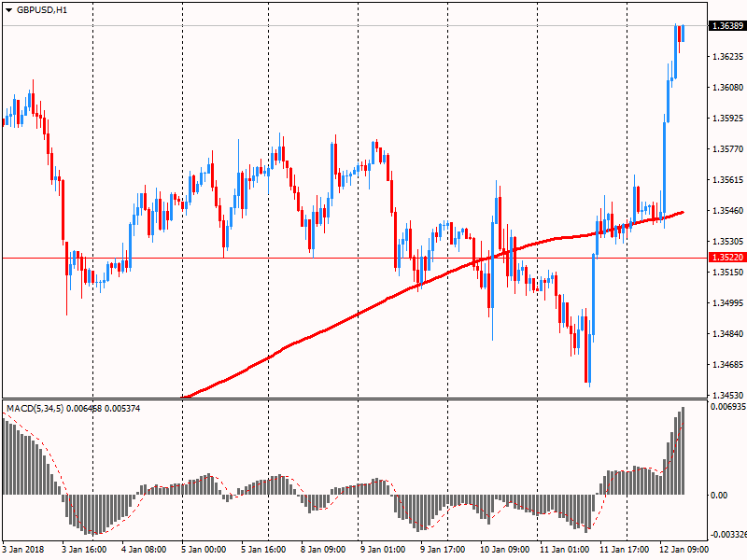747x560 pixels.
Task: Click the current price label 1.36389
Action: pos(727,26)
